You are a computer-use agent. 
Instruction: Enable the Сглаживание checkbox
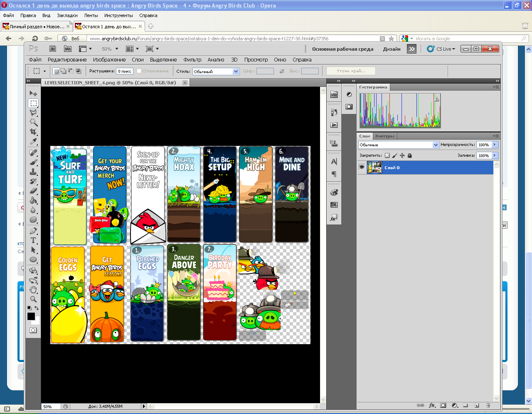coord(139,71)
